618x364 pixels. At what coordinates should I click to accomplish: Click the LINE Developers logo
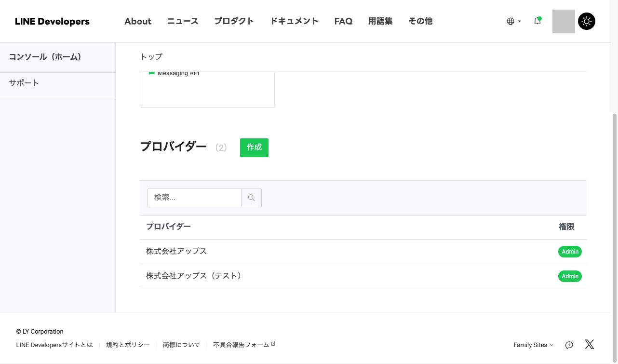[52, 21]
